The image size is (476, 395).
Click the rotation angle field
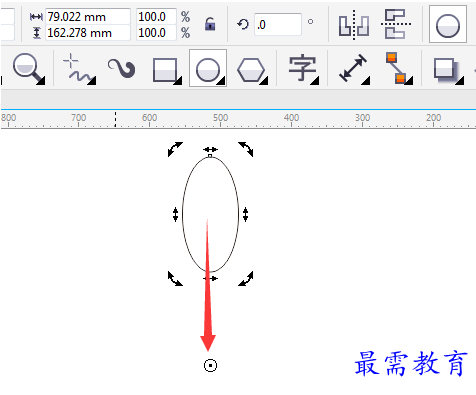point(278,24)
